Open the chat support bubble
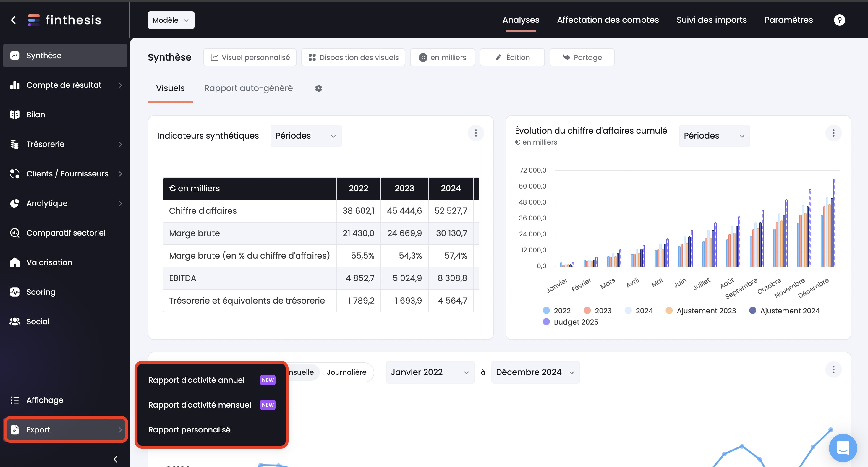868x467 pixels. pyautogui.click(x=843, y=448)
